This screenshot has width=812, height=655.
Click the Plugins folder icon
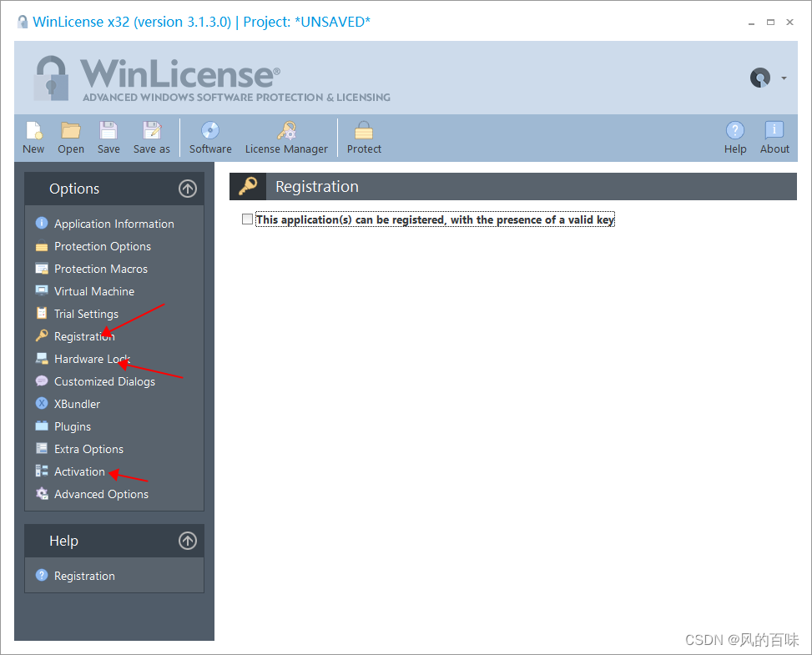42,426
